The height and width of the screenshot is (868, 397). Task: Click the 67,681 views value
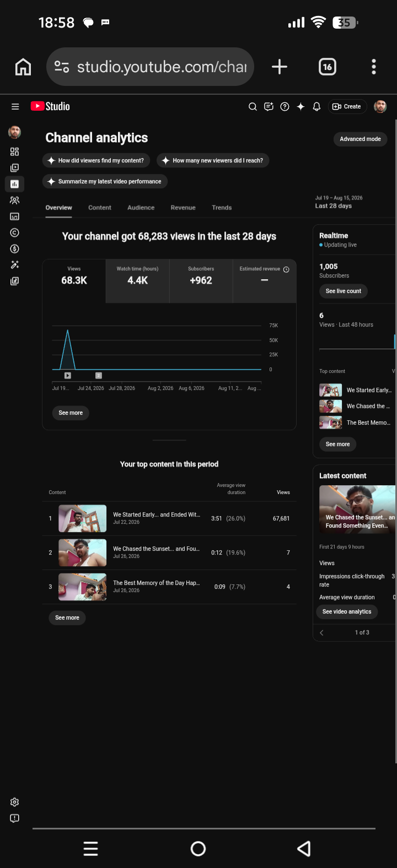[281, 518]
